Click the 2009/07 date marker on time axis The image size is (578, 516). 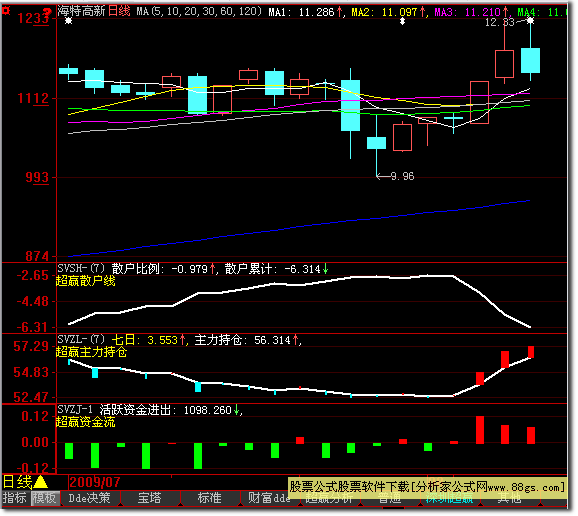coord(95,482)
